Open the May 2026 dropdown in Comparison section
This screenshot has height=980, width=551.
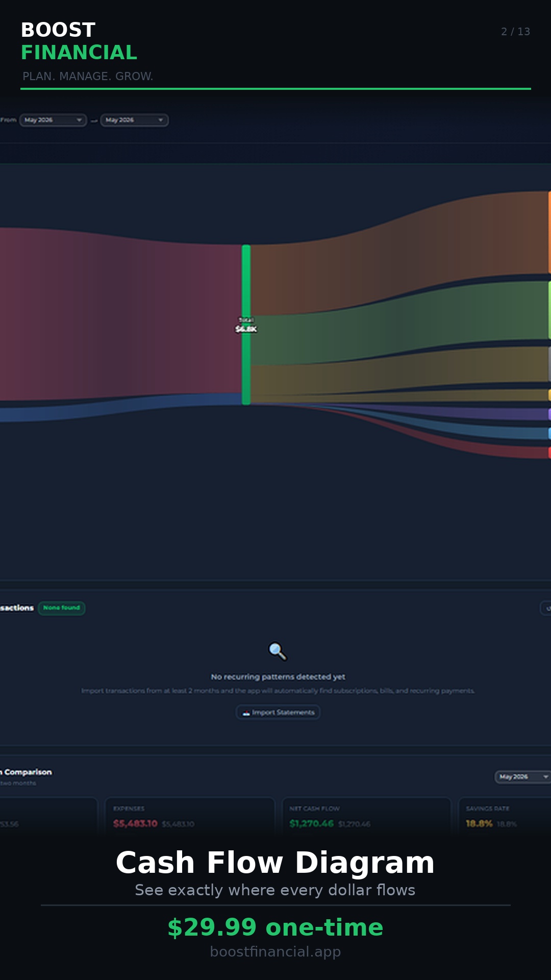coord(523,776)
